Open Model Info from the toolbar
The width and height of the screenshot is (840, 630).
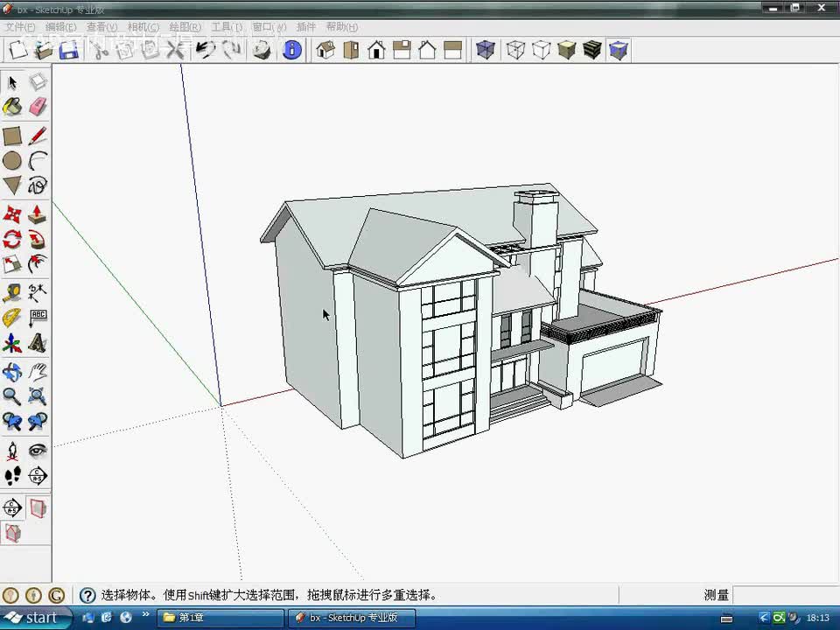click(292, 50)
